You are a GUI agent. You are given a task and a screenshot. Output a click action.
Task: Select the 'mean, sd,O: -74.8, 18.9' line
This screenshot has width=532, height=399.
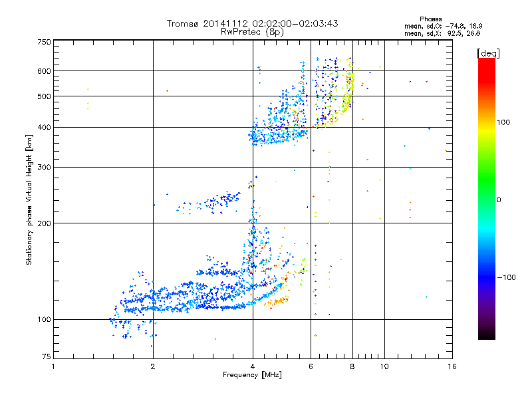click(x=443, y=26)
